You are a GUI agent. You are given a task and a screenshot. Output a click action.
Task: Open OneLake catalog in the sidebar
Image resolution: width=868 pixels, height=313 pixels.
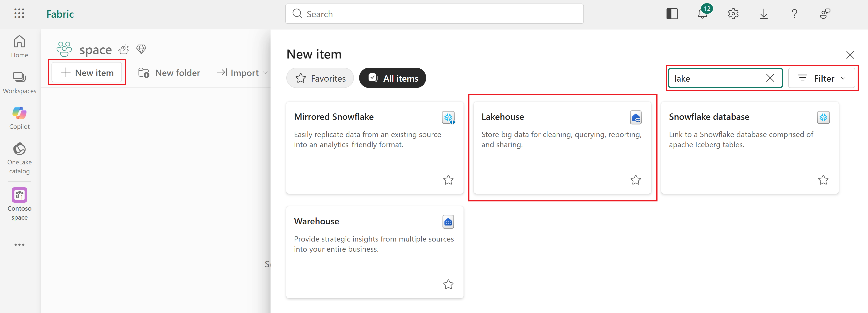19,158
